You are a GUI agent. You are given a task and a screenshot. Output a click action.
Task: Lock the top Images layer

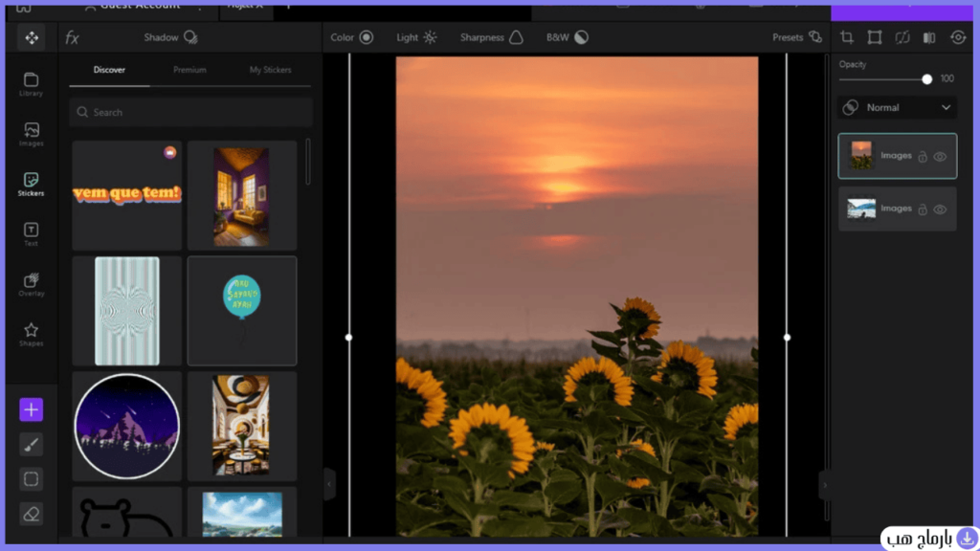click(x=923, y=157)
